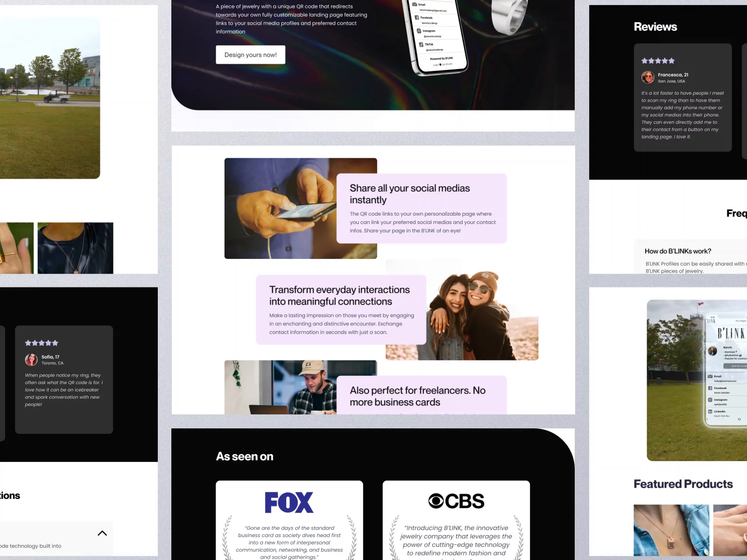
Task: Click the park lawn photo with golf cart
Action: pos(50,98)
